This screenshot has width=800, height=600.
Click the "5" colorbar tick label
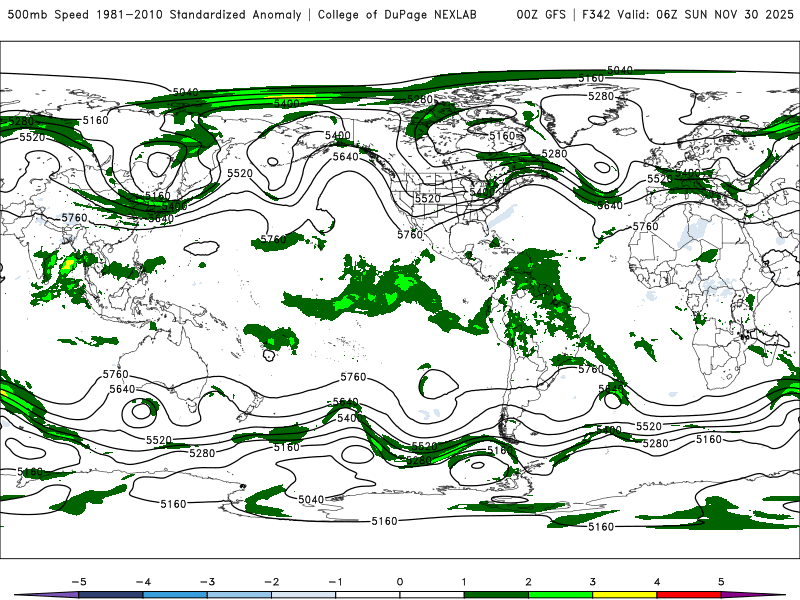721,582
